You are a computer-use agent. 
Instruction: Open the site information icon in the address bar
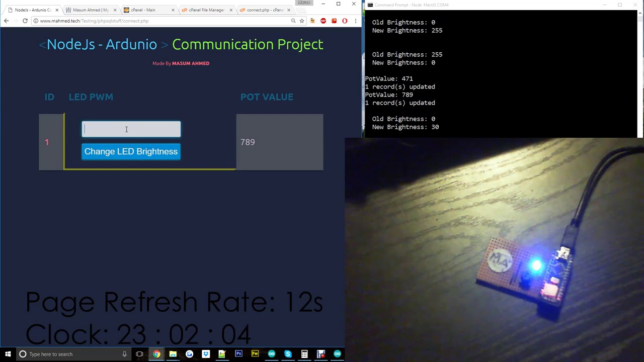pos(36,21)
